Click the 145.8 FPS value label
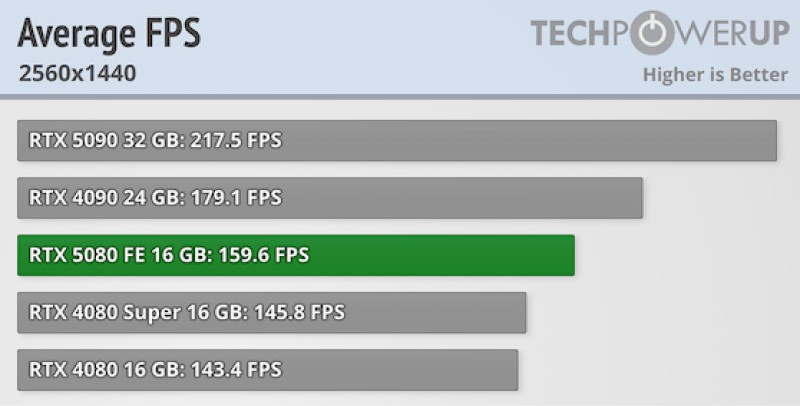Screen dimensions: 800x406 point(299,313)
